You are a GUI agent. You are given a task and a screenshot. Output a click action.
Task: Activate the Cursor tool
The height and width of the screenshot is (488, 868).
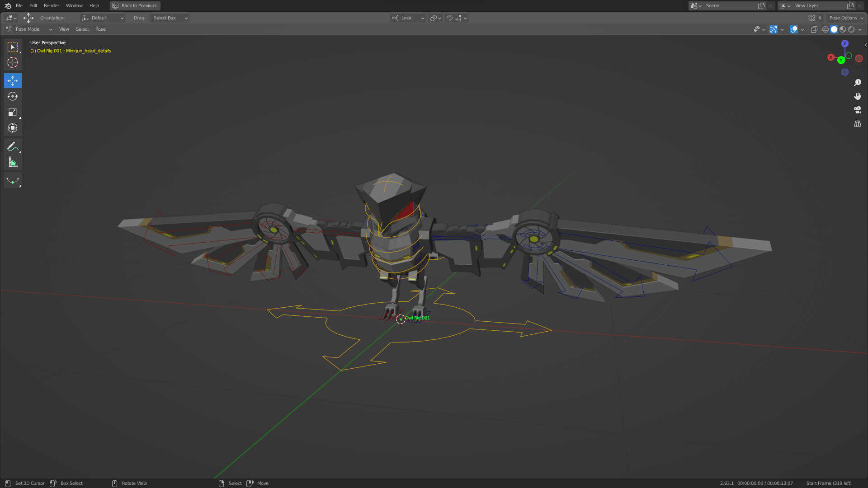click(13, 62)
